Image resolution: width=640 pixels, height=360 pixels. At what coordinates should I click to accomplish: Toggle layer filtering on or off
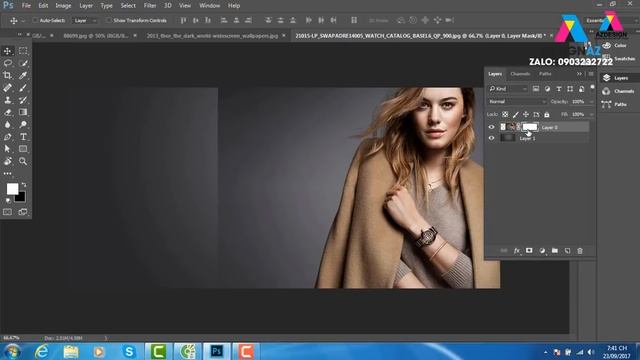pyautogui.click(x=592, y=87)
